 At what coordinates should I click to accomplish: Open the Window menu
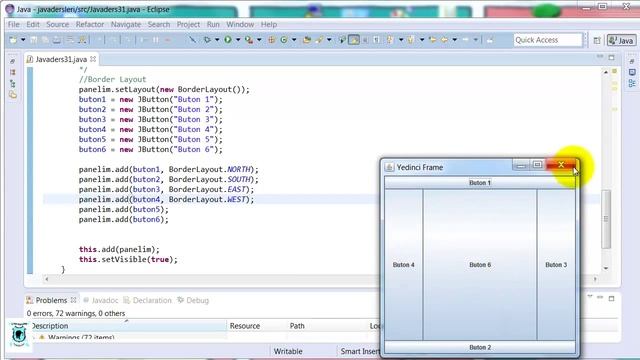click(x=240, y=24)
